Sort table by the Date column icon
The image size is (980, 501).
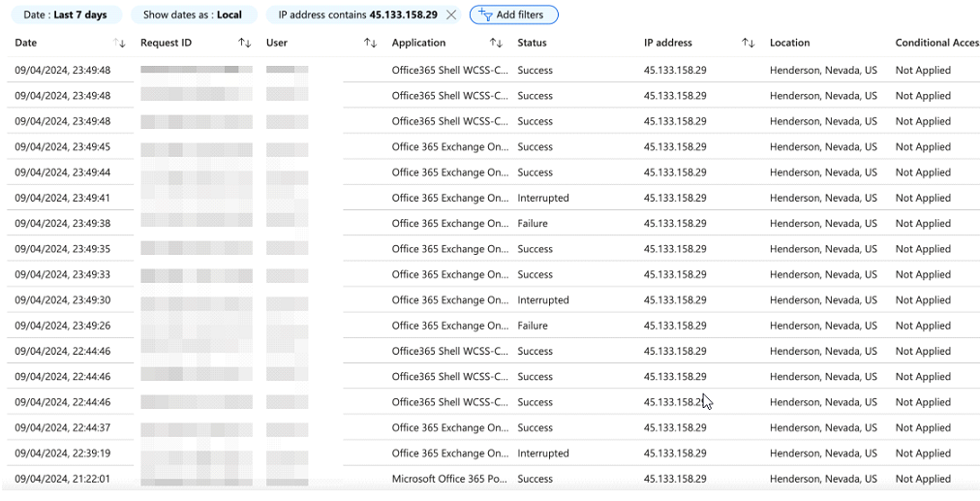pyautogui.click(x=120, y=44)
